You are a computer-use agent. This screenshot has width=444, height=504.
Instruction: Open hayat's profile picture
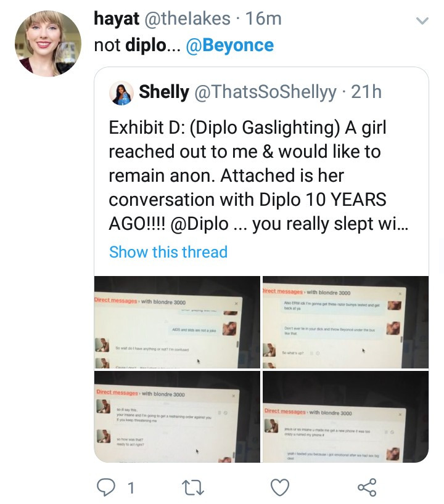(48, 44)
